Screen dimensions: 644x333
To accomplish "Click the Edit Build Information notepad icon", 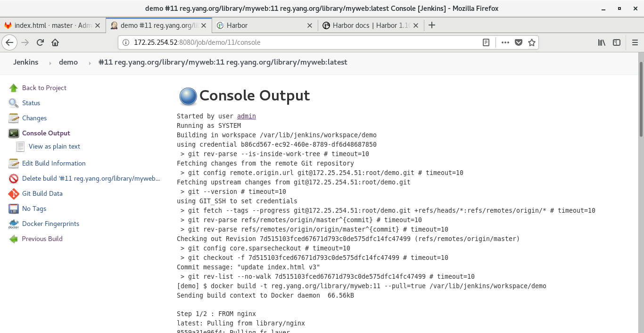I will [13, 163].
